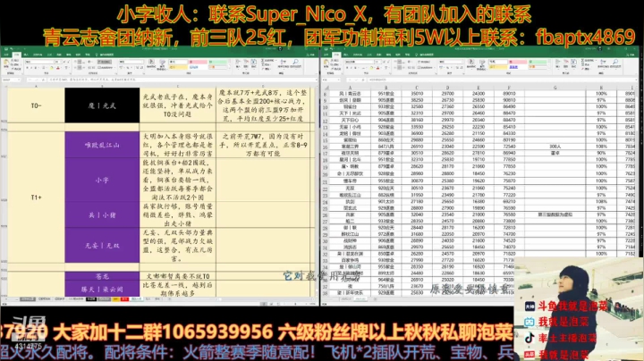Click the formula bar in right Excel window
The height and width of the screenshot is (361, 644).
tap(501, 80)
